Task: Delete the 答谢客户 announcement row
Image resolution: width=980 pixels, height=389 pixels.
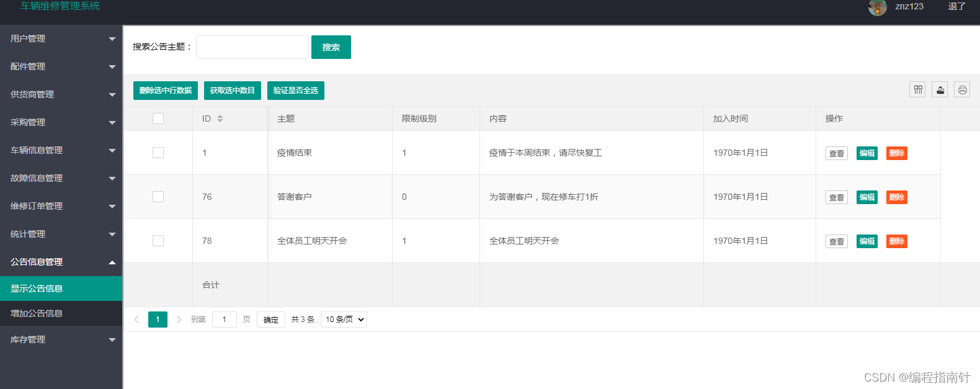Action: point(897,197)
